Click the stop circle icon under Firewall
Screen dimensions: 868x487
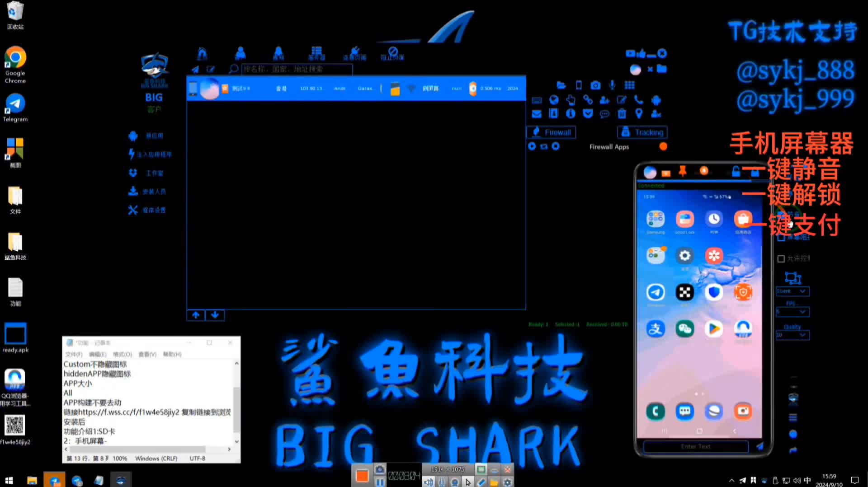tap(556, 146)
